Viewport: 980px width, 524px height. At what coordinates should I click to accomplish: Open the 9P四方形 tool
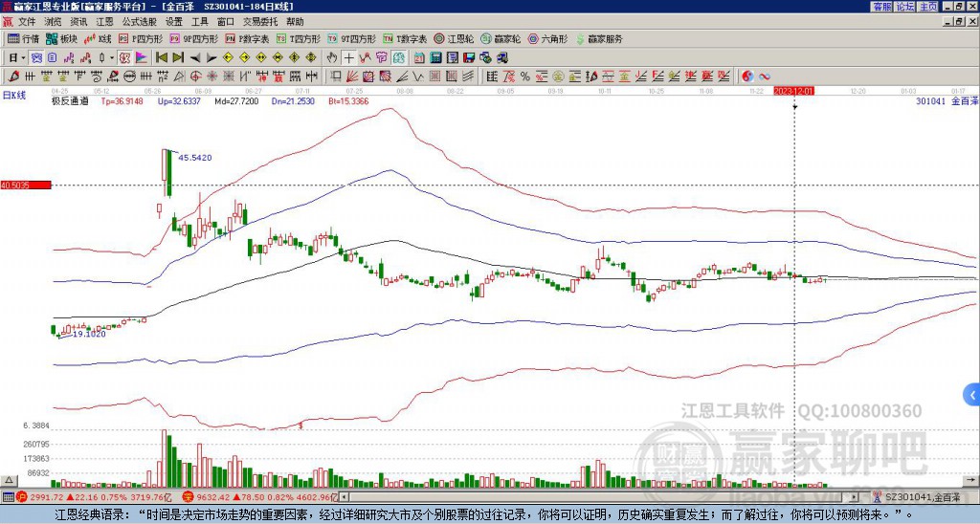coord(194,38)
